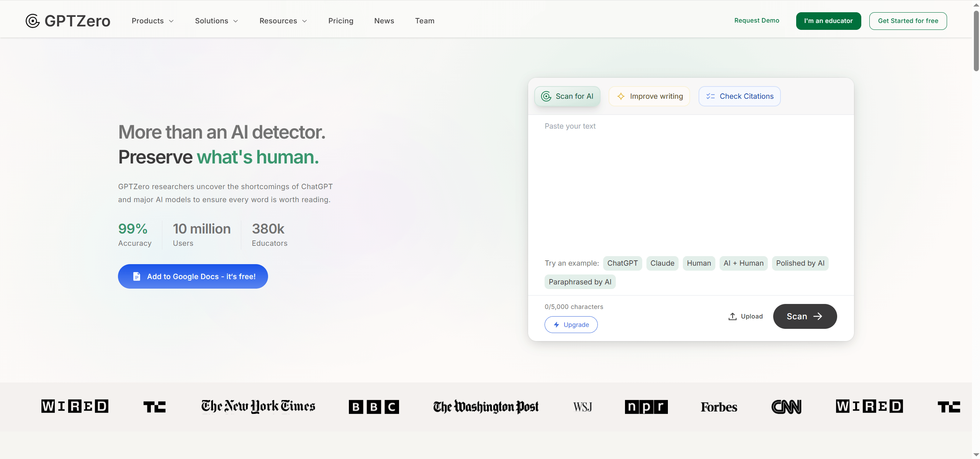Expand the Products dropdown menu
Screen dimensions: 980x459
152,21
